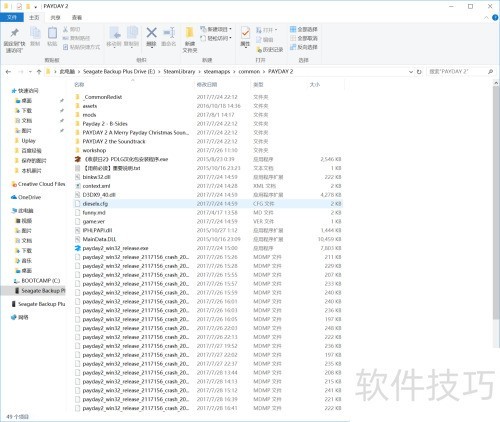This screenshot has width=500, height=422.
Task: Go back with the left arrow navigation button
Action: (x=8, y=72)
